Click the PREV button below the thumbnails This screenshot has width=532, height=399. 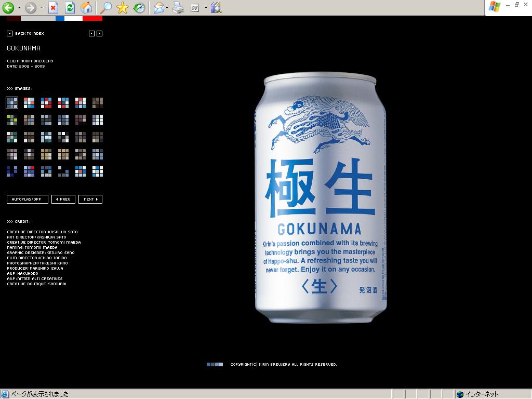pyautogui.click(x=63, y=199)
